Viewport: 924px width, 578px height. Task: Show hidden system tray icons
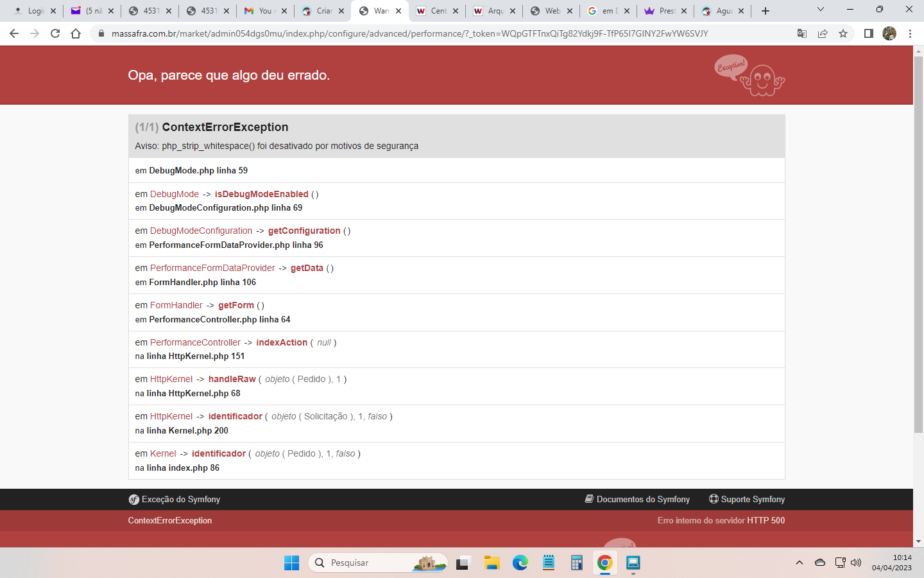[x=800, y=563]
